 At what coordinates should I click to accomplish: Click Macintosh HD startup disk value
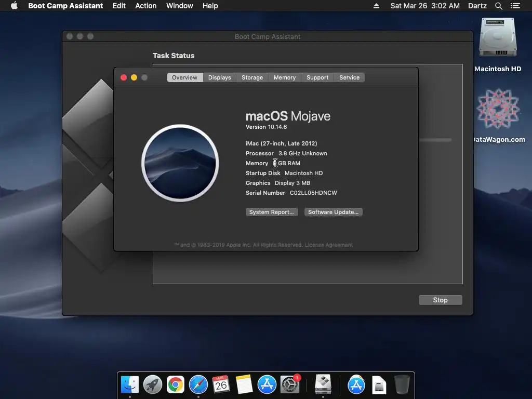(x=303, y=173)
